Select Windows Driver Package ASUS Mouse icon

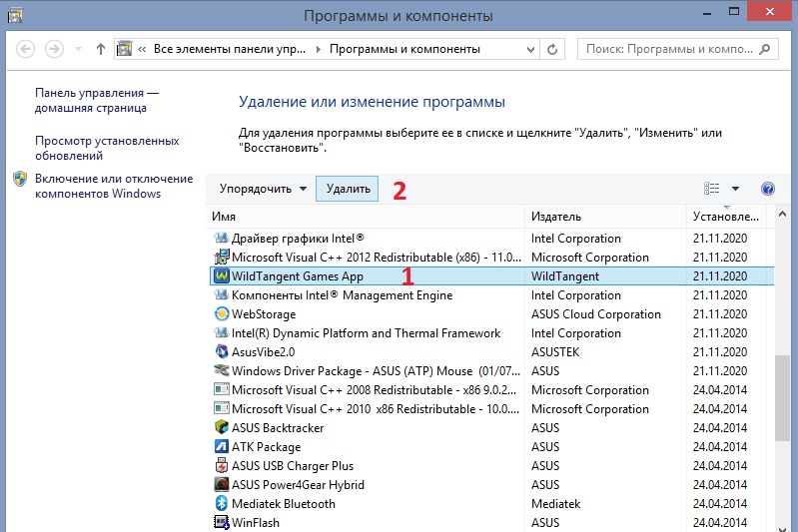(x=222, y=370)
